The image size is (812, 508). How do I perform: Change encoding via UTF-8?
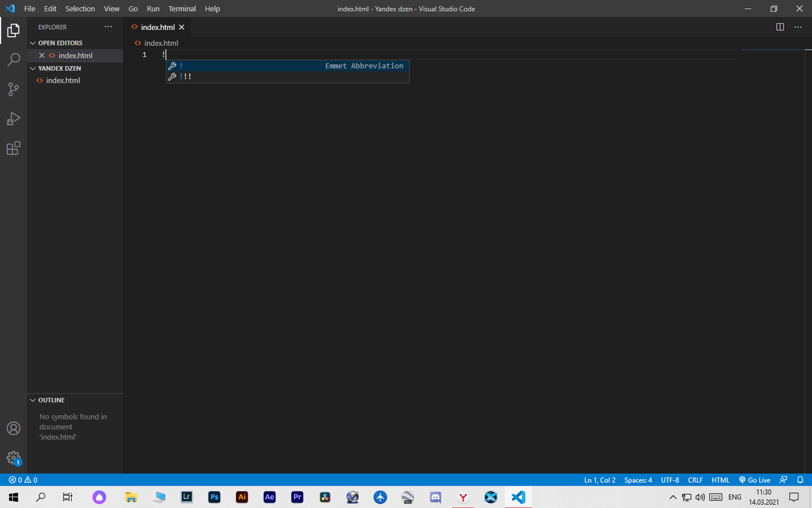(x=670, y=480)
